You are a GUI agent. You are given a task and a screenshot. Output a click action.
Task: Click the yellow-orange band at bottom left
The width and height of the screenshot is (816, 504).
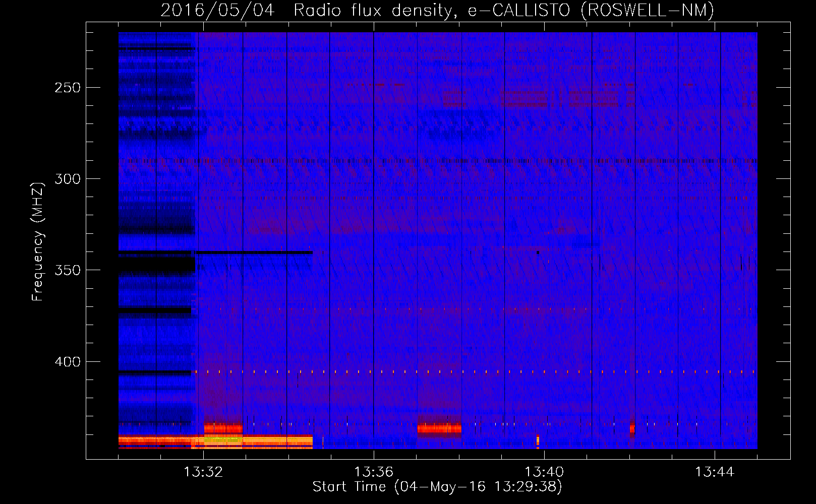click(215, 442)
